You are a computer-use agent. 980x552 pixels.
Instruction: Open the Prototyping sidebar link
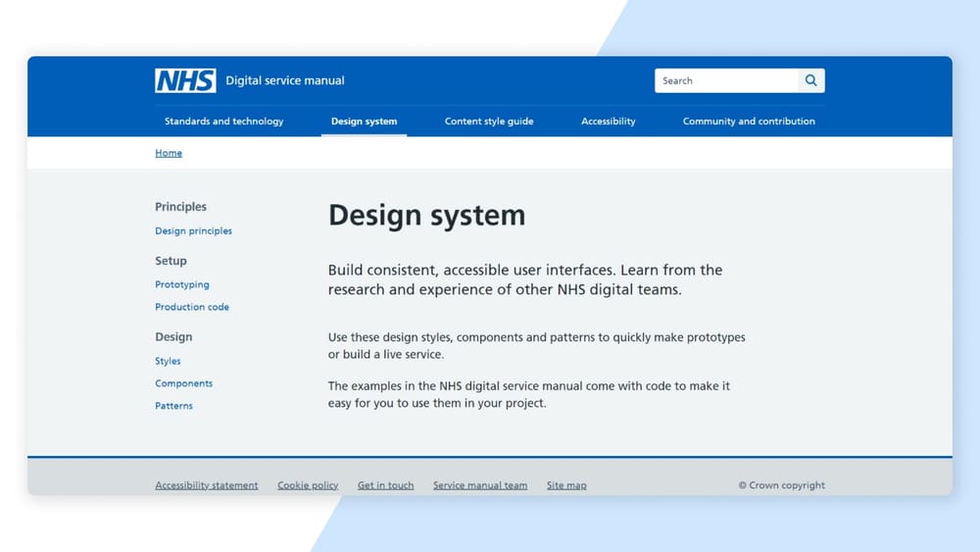click(181, 284)
